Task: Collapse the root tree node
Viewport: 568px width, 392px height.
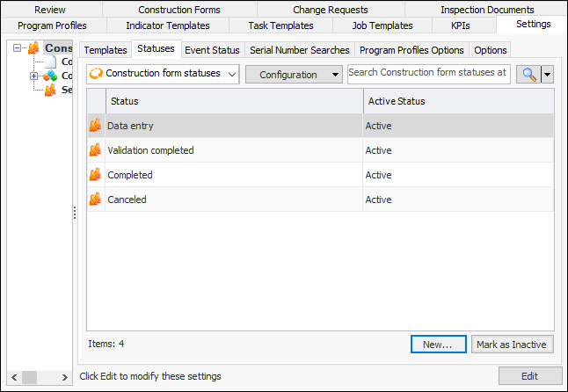Action: click(x=18, y=48)
